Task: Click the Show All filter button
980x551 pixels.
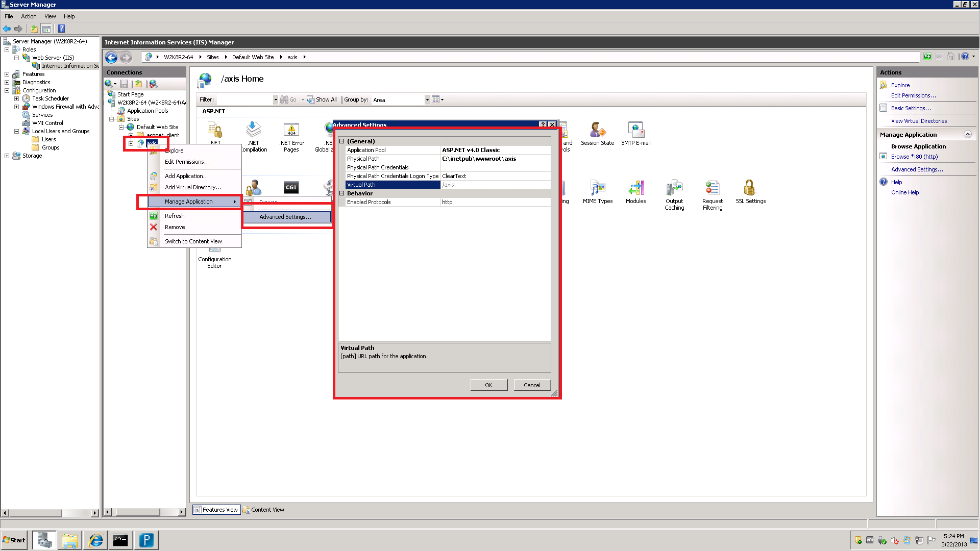Action: point(322,100)
